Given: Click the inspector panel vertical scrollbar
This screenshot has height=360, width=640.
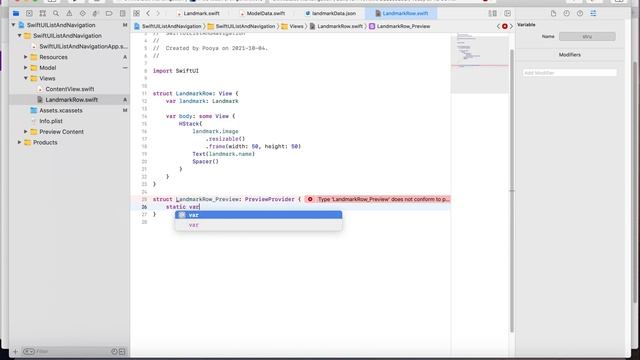Looking at the screenshot, I should point(635,182).
